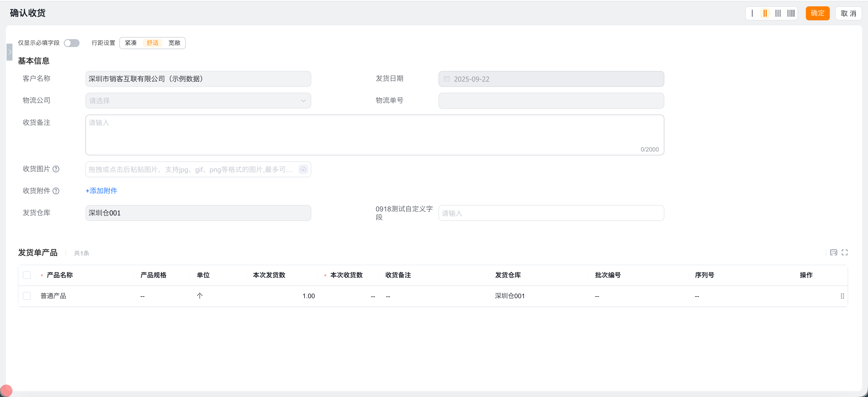868x397 pixels.
Task: Select 宽敞 row spacing option
Action: [x=174, y=43]
